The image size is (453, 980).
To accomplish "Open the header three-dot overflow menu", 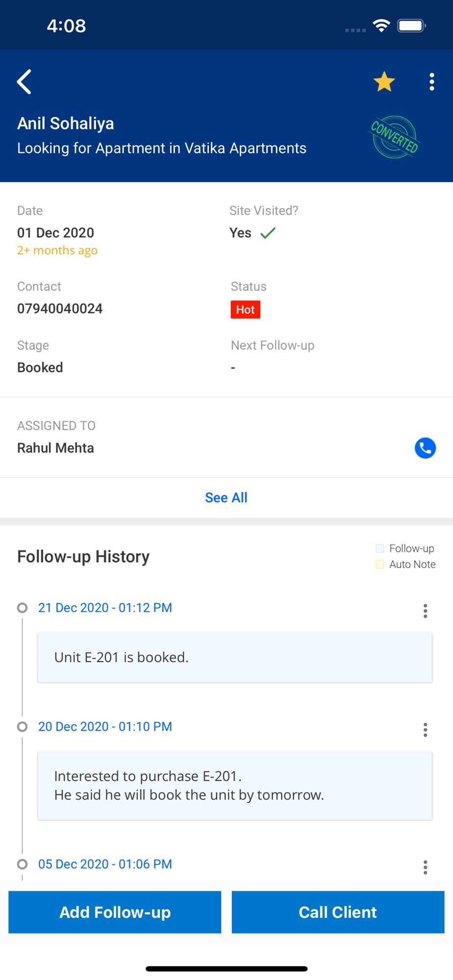I will (431, 82).
